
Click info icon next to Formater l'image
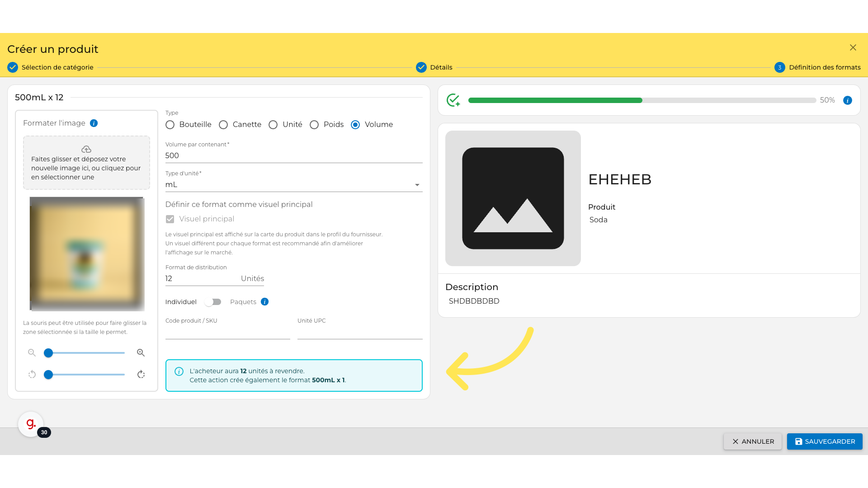point(94,123)
